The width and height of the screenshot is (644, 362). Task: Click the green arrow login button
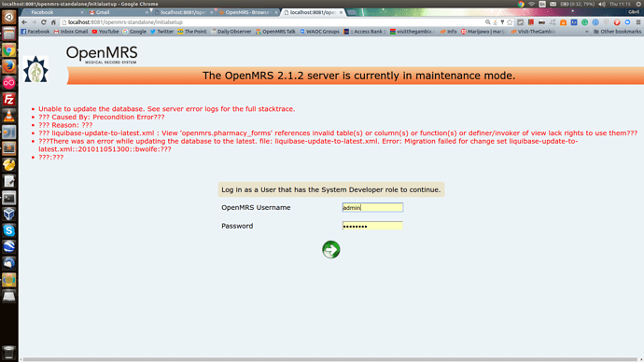331,249
